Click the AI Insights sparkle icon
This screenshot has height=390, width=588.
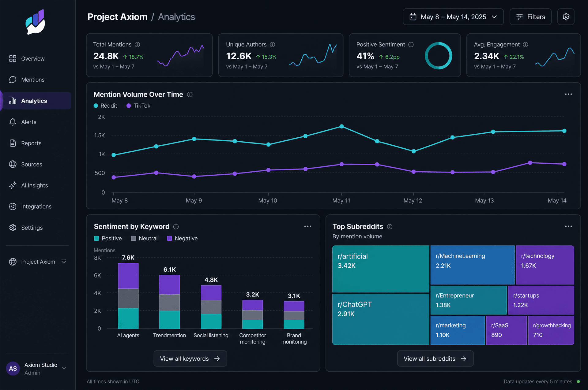(x=13, y=185)
